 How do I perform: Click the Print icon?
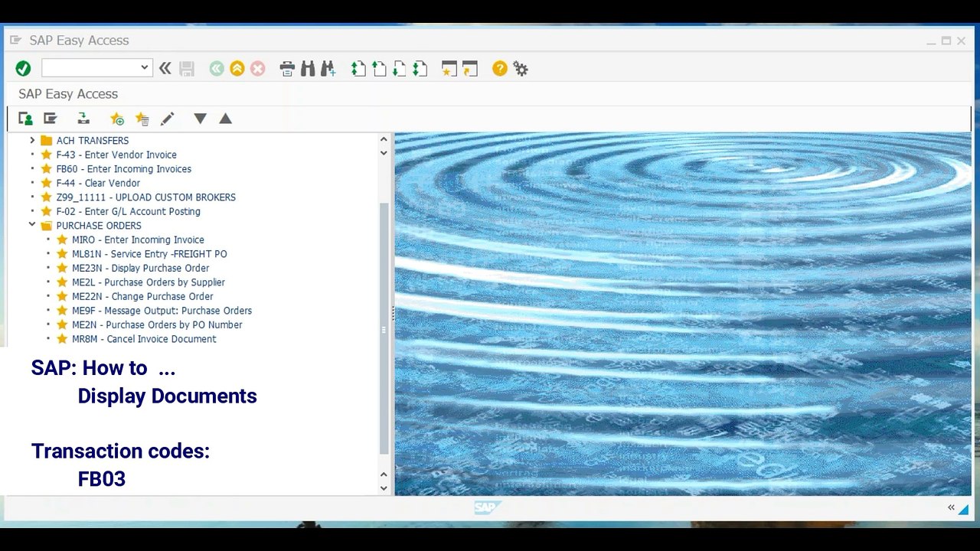click(x=287, y=69)
